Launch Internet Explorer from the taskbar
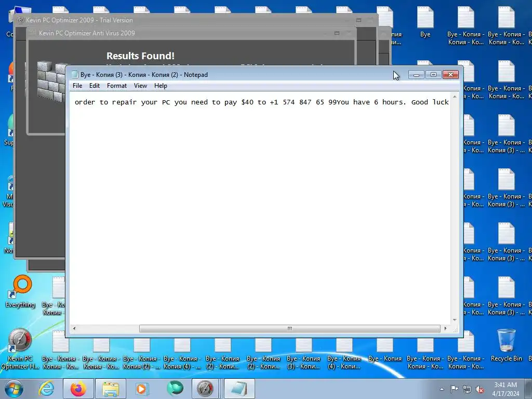 tap(46, 389)
